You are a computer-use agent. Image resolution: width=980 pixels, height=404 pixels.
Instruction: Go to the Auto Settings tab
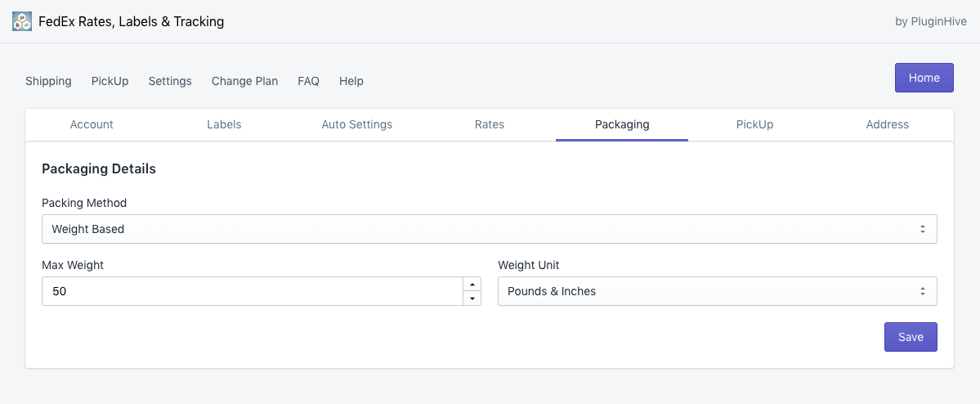(x=356, y=124)
